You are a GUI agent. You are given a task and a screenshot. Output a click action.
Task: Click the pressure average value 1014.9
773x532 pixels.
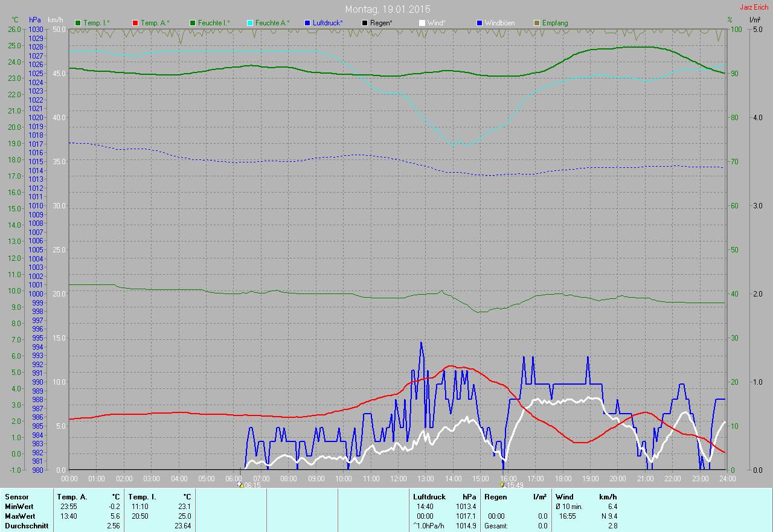pos(465,525)
